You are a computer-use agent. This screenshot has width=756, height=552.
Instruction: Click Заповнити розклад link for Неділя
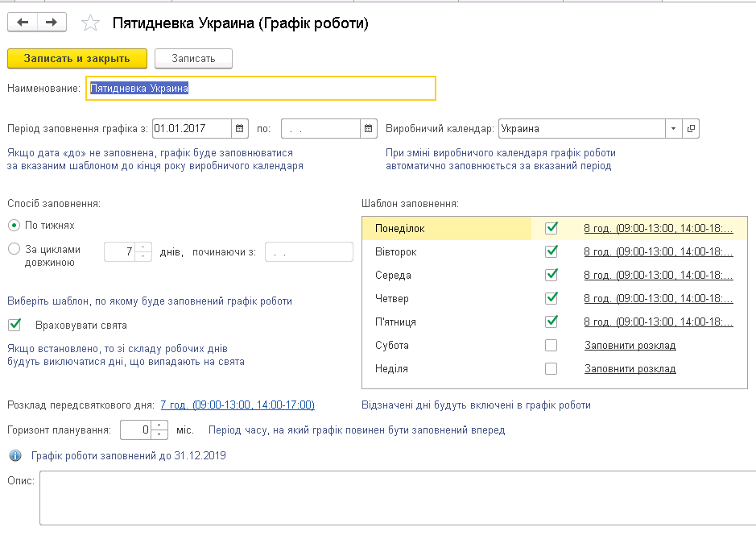click(630, 368)
